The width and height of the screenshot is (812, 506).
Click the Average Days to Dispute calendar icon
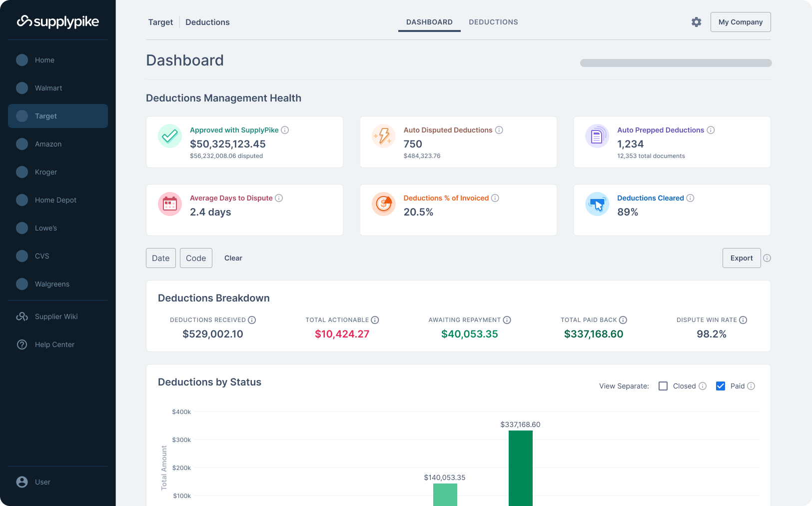[x=170, y=204]
